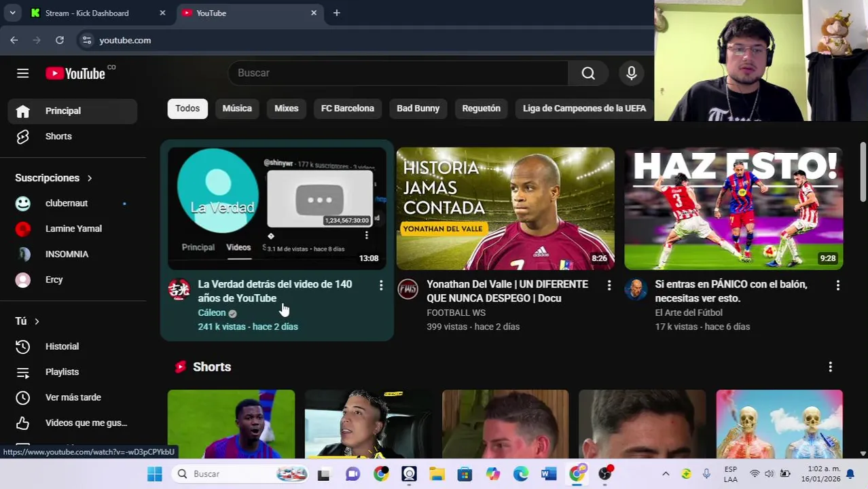
Task: Open options for Si entras en PÁNICO video
Action: pyautogui.click(x=837, y=285)
